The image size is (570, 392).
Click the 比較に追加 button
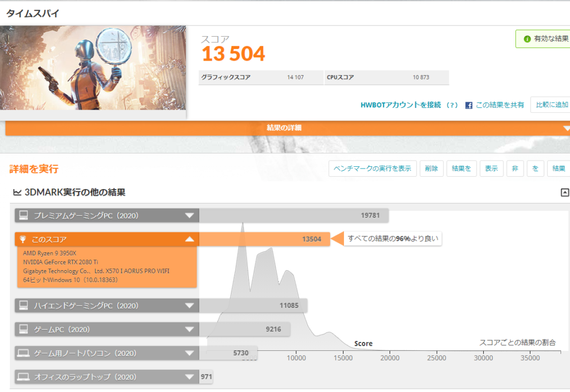pyautogui.click(x=551, y=105)
